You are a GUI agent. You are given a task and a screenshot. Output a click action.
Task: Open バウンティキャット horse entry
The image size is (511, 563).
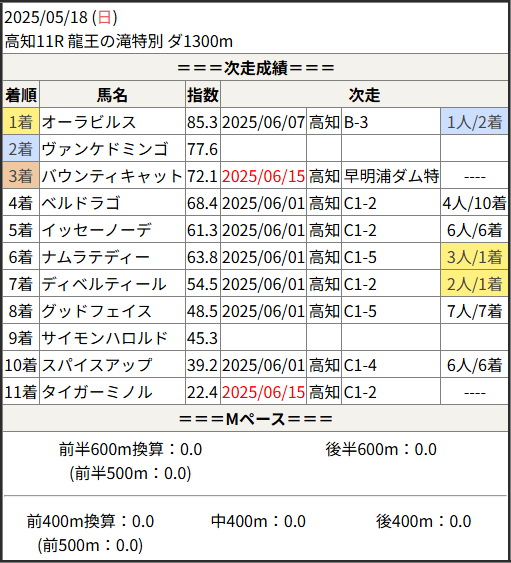click(x=112, y=176)
